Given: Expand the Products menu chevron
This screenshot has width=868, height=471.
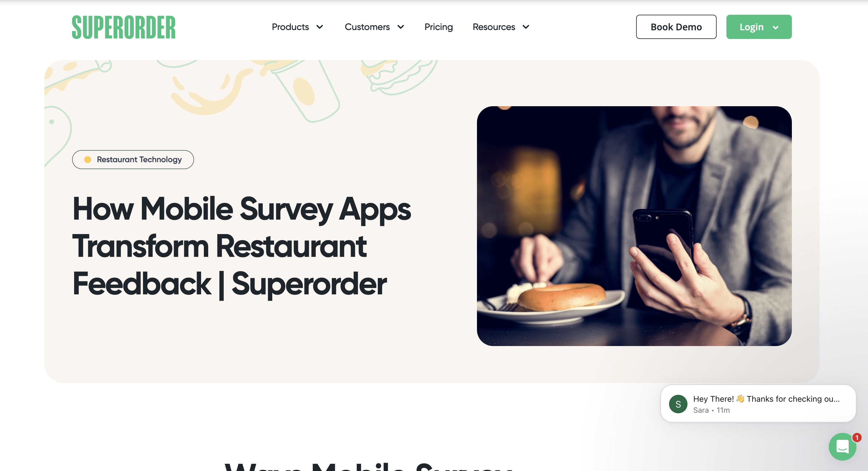Looking at the screenshot, I should point(320,27).
